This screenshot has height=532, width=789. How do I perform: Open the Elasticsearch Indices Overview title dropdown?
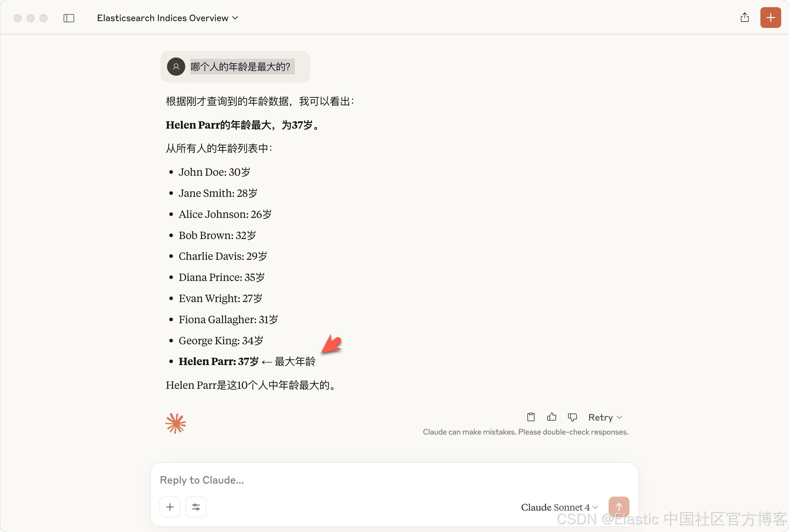click(x=167, y=18)
